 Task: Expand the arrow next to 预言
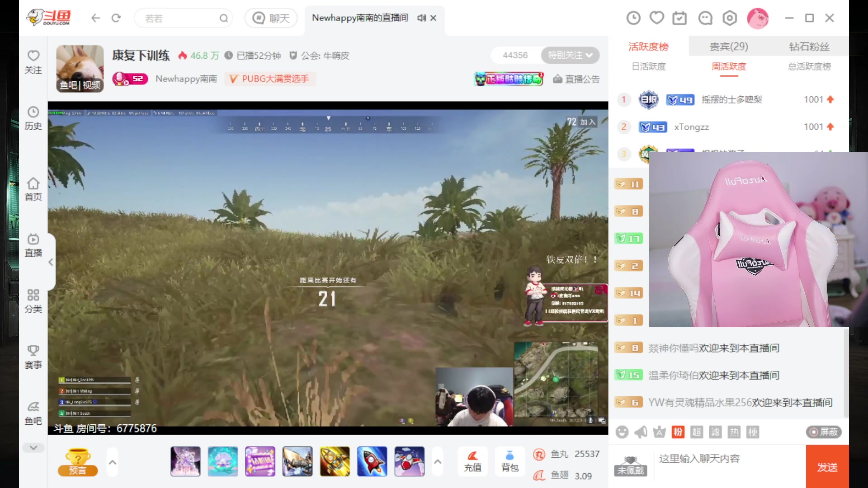point(113,462)
